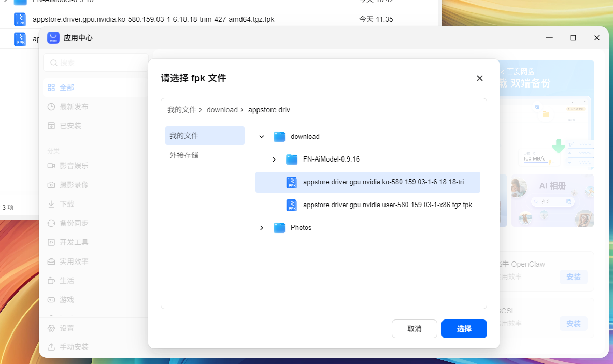The height and width of the screenshot is (364, 613).
Task: Click the 3 项 count in file manager status bar
Action: [8, 208]
